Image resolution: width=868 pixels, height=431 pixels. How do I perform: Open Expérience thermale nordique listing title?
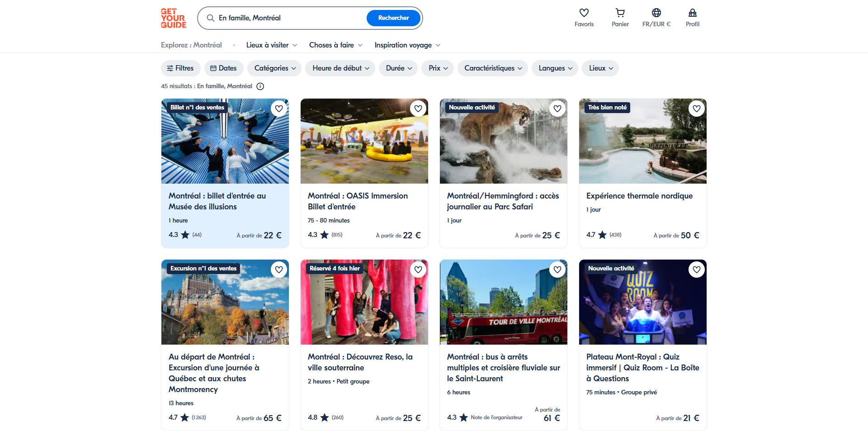639,196
